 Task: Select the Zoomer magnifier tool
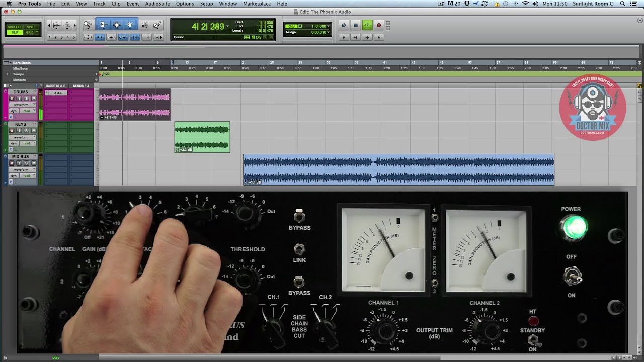tap(88, 25)
